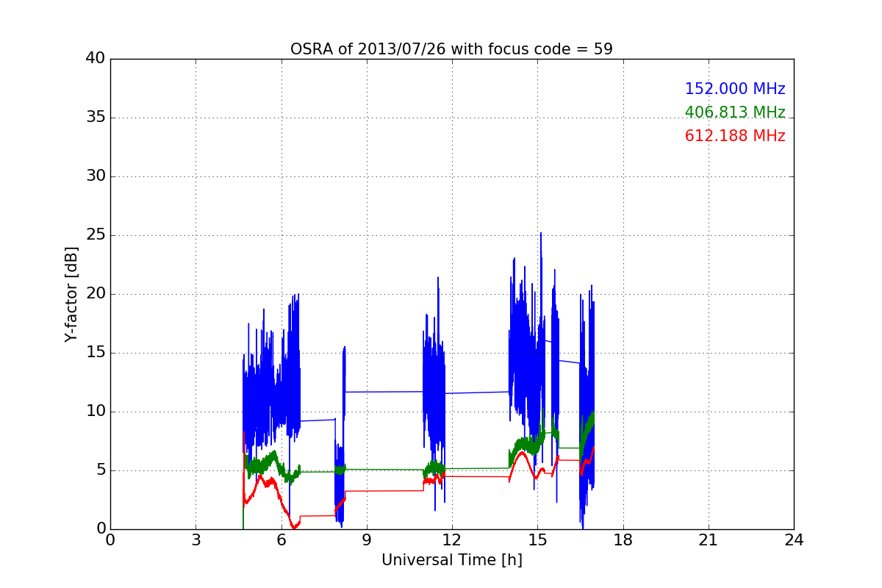Click y-axis tick label "20"
This screenshot has width=882, height=588.
pyautogui.click(x=96, y=294)
